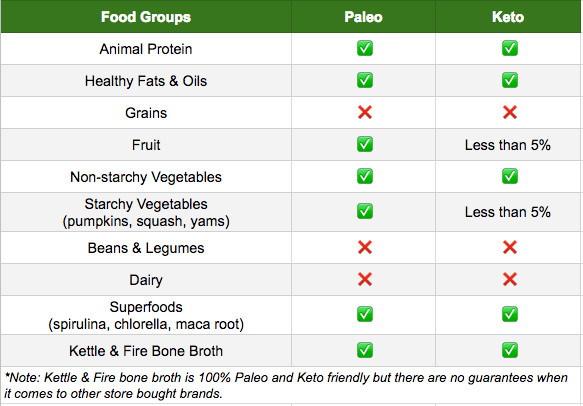Click Keto red X for Grains
Screen dimensions: 583x406
point(509,112)
